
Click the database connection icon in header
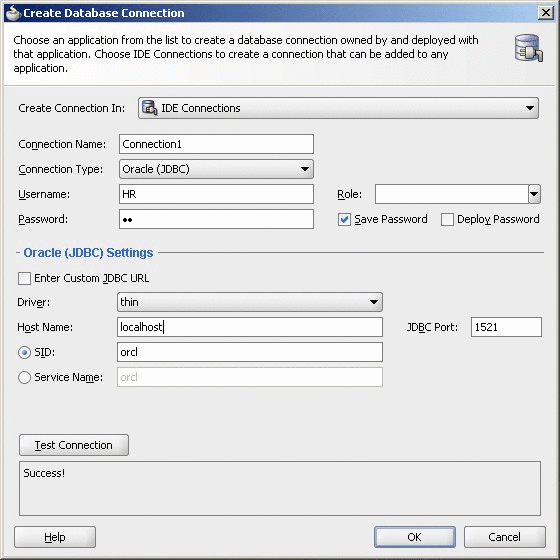(529, 48)
